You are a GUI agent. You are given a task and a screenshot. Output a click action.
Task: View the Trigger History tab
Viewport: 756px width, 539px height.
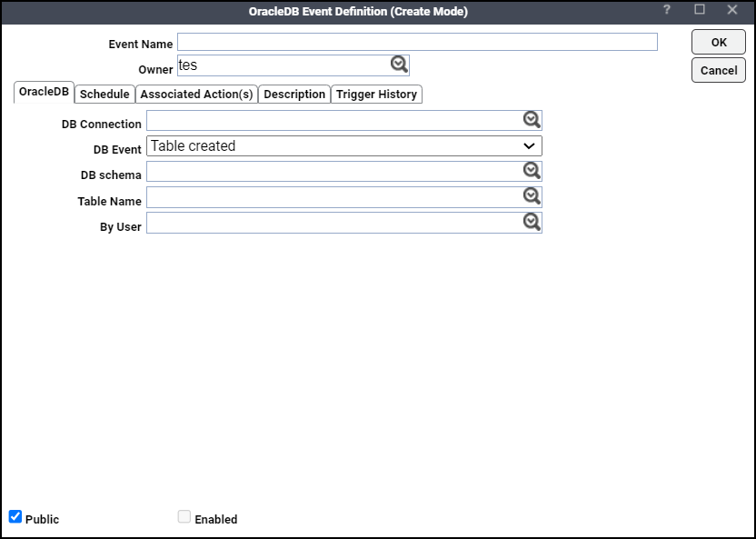pos(376,94)
